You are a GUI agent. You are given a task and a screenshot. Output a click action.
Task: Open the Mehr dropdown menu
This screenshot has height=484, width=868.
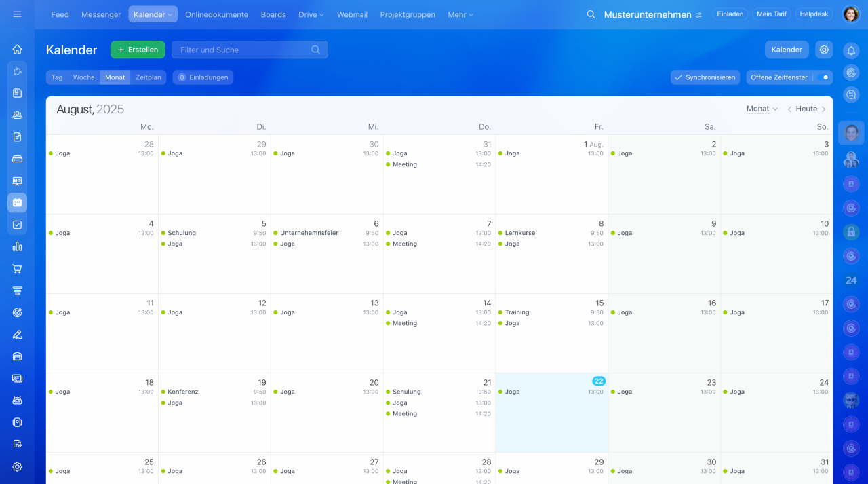click(x=460, y=14)
